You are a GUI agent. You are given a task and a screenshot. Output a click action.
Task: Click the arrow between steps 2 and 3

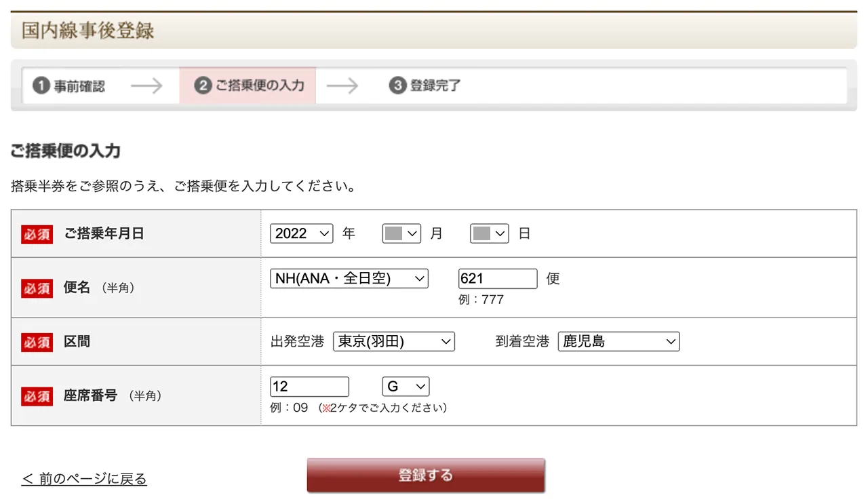click(x=342, y=86)
